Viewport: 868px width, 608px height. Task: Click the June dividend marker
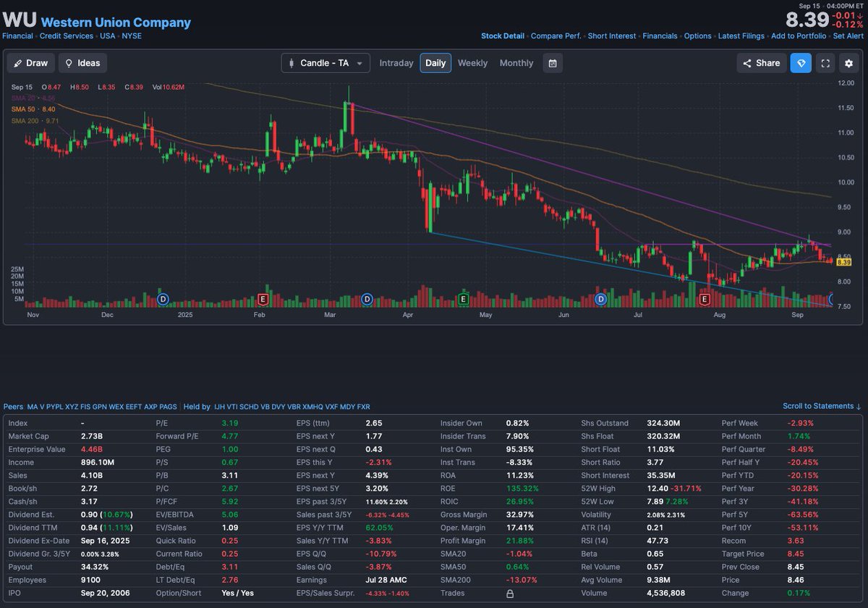tap(600, 299)
